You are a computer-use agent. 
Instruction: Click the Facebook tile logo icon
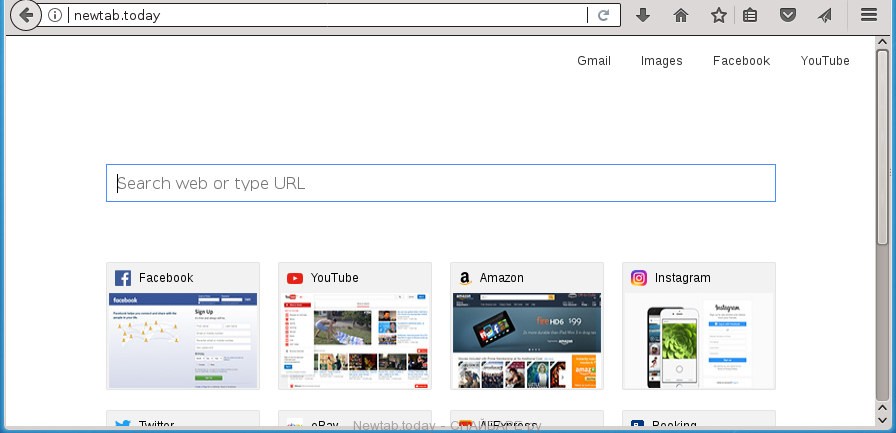pos(123,278)
